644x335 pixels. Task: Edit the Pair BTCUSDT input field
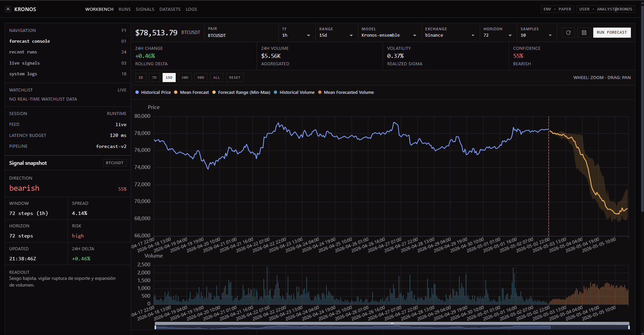[241, 36]
